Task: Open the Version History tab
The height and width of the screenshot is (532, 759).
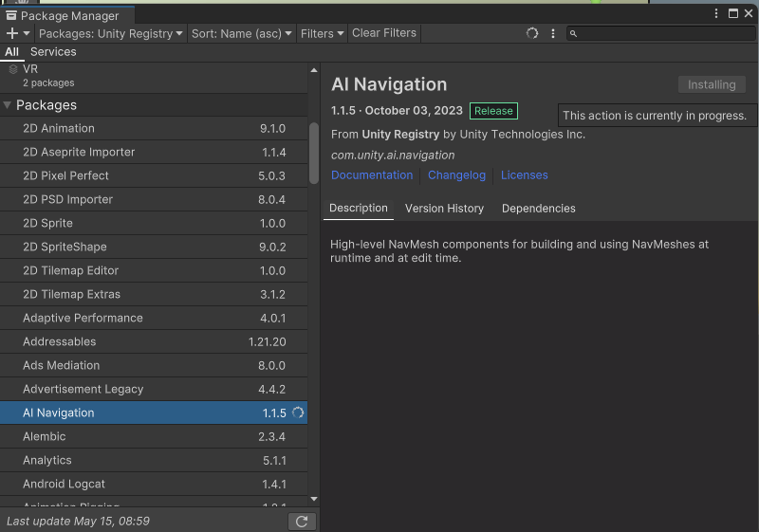Action: pos(444,209)
